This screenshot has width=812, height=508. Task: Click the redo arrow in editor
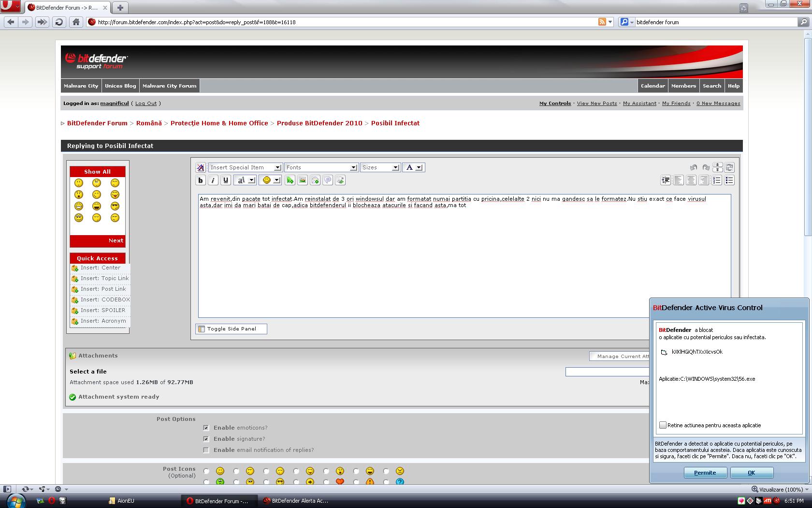coord(706,167)
